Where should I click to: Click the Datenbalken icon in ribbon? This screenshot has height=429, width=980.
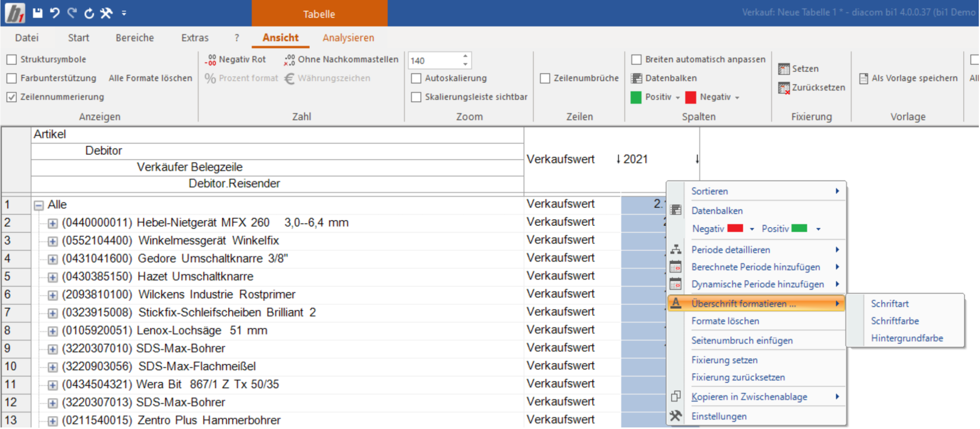pos(636,78)
